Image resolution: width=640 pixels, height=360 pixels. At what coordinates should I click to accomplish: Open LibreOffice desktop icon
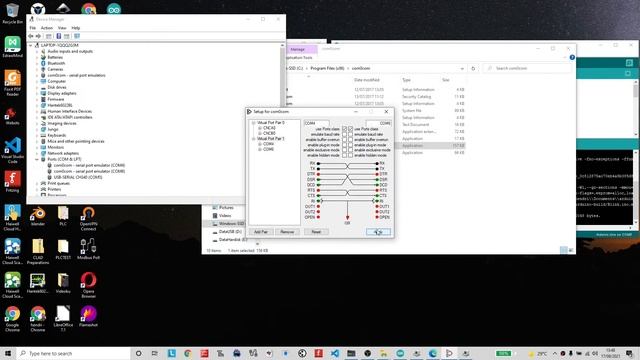63,319
